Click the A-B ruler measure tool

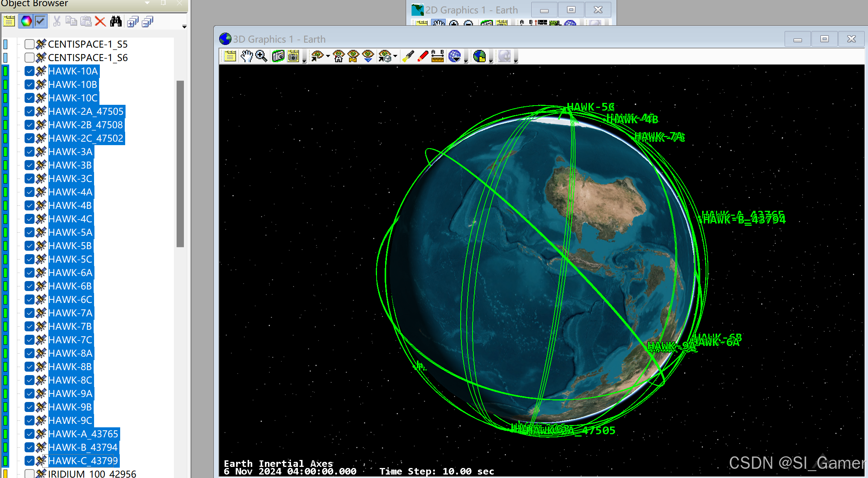coord(437,56)
